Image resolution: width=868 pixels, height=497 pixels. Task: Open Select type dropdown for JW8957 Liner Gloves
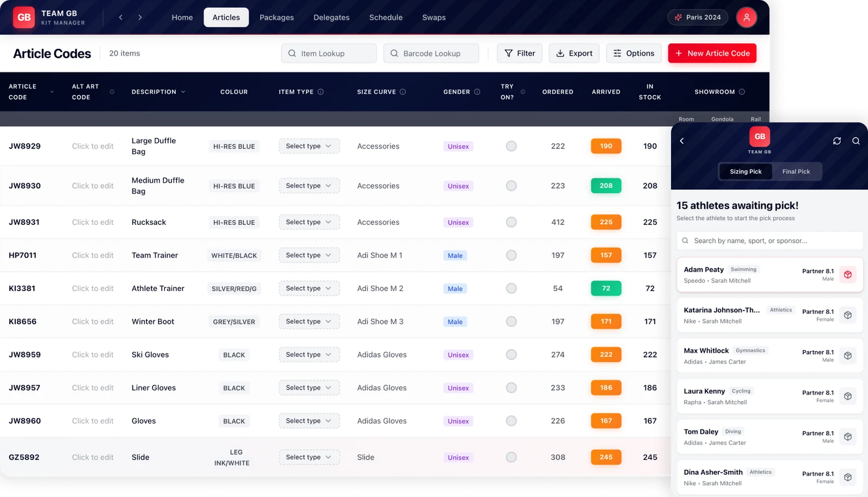click(309, 388)
